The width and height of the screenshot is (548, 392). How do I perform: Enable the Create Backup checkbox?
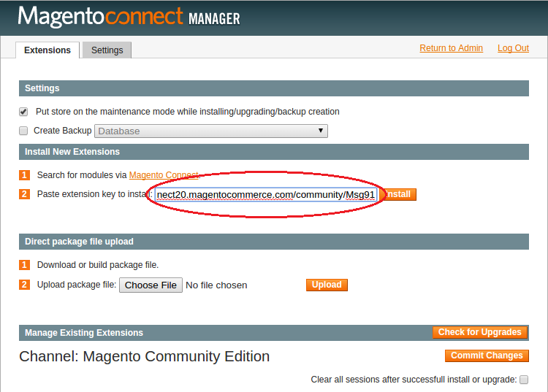pos(23,131)
